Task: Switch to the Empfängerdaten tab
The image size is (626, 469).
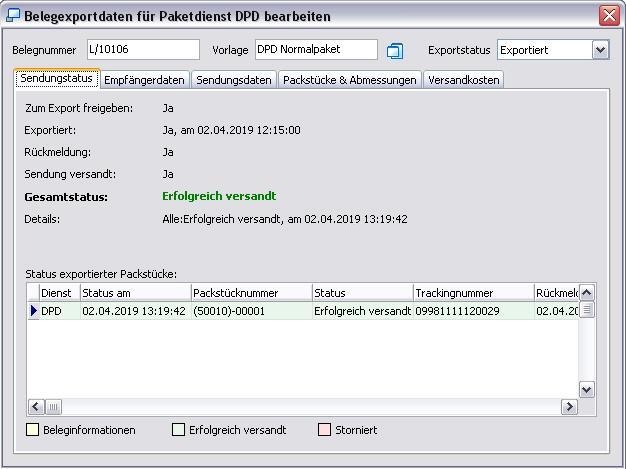Action: tap(144, 80)
